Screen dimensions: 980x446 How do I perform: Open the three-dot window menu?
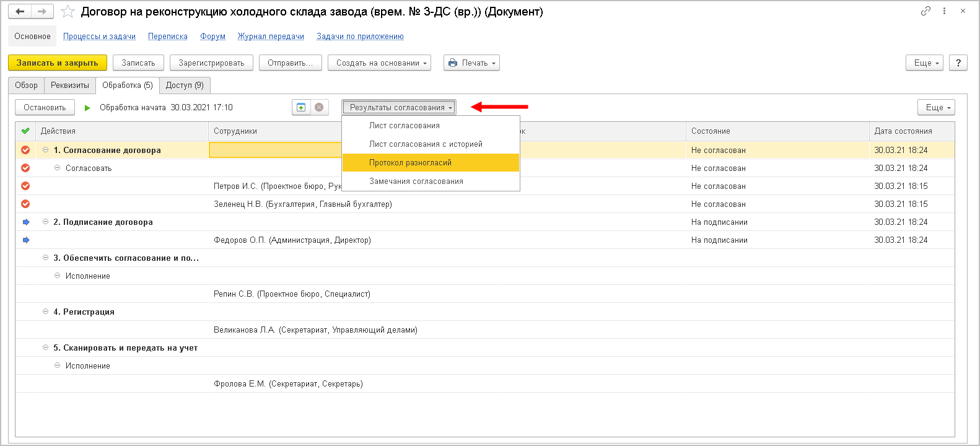[944, 11]
